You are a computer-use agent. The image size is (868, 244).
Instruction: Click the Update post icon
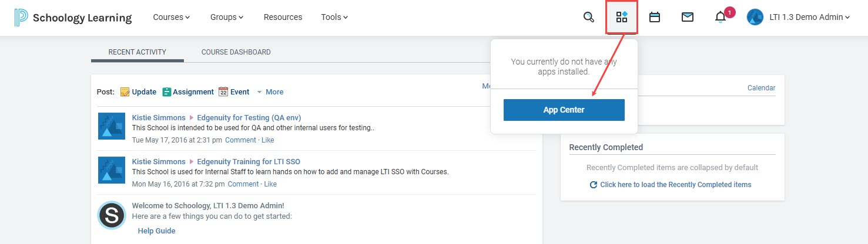125,91
